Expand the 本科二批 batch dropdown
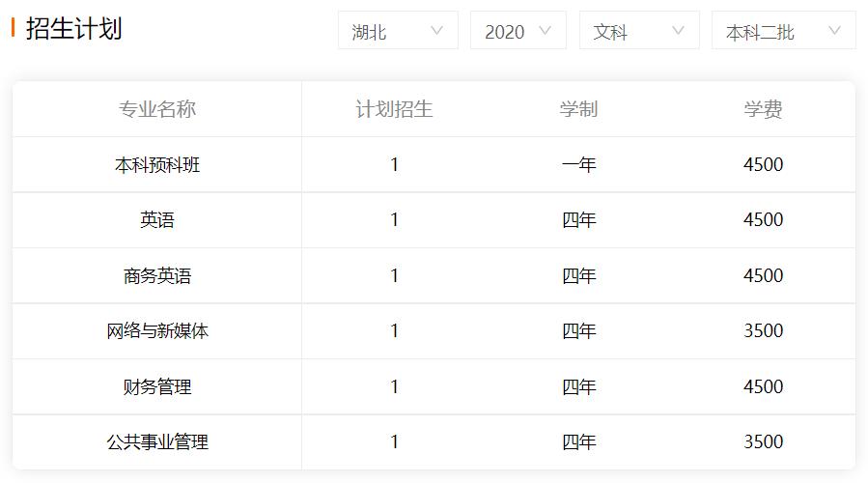The width and height of the screenshot is (868, 483). pos(783,31)
